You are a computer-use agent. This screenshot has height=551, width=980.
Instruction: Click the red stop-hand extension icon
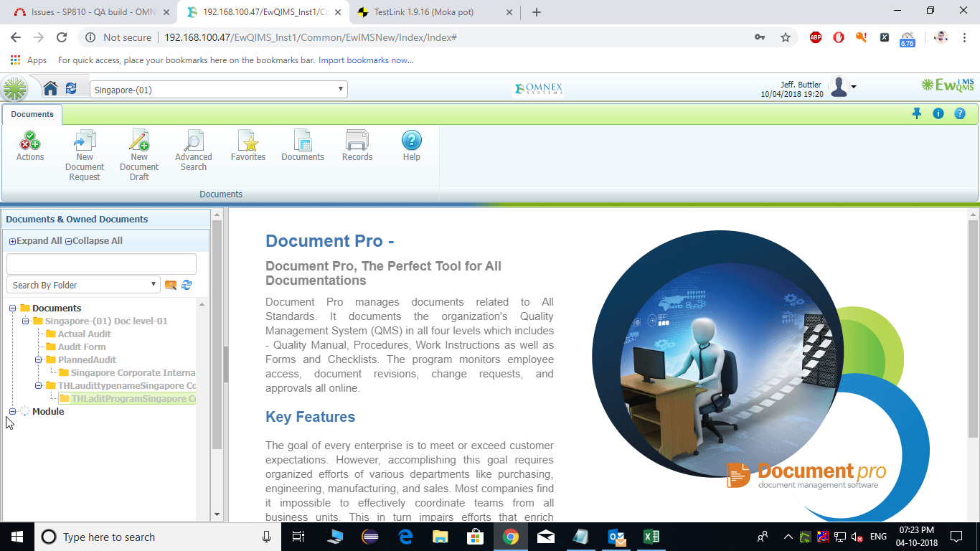coord(839,37)
